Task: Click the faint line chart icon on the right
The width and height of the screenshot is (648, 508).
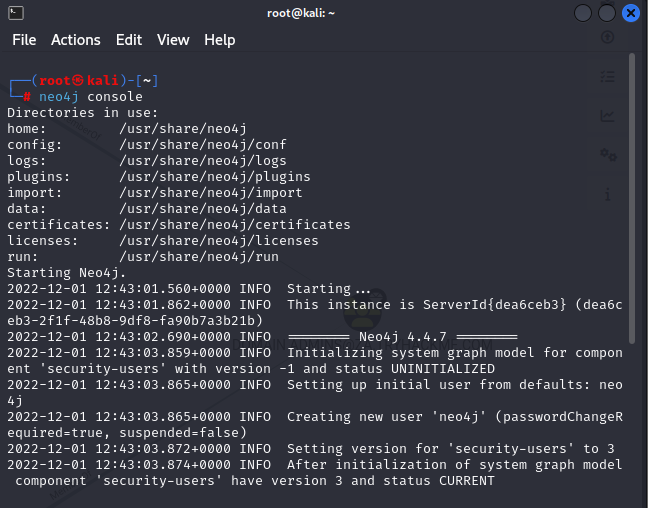Action: (607, 115)
